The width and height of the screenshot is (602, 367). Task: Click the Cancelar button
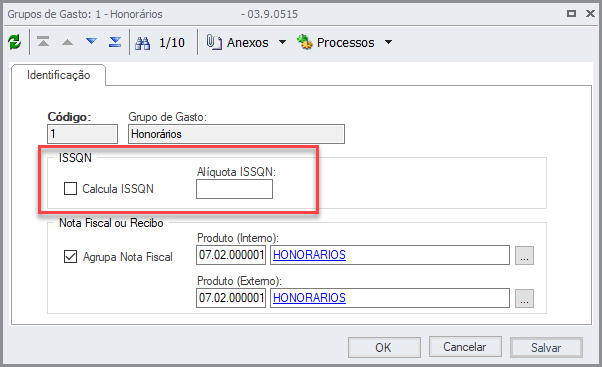click(465, 347)
